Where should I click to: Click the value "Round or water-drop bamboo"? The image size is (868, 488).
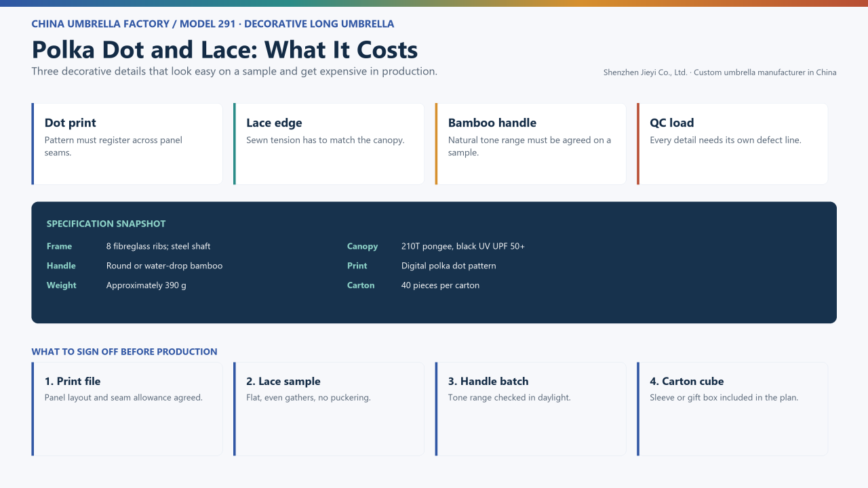click(x=164, y=266)
